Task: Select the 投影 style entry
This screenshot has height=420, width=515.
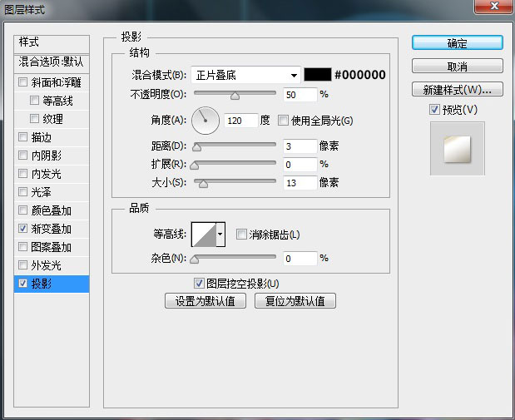Action: (x=52, y=284)
